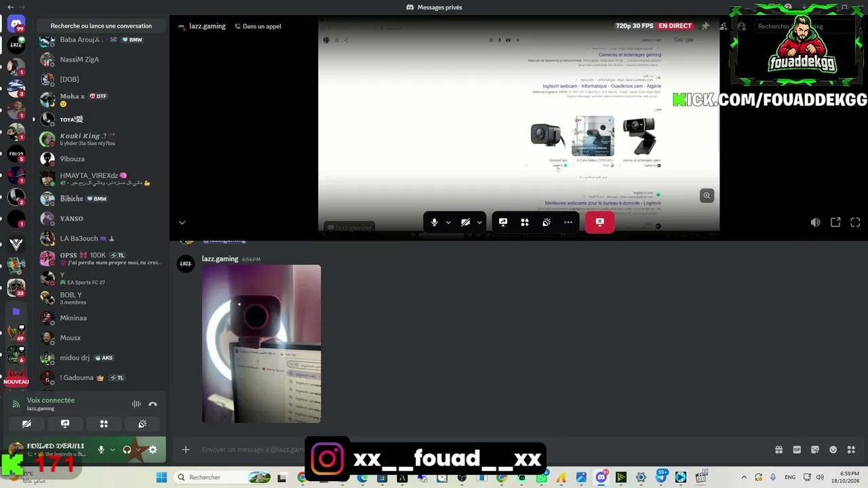
Task: Click screen share icon in call control bar
Action: [x=503, y=222]
